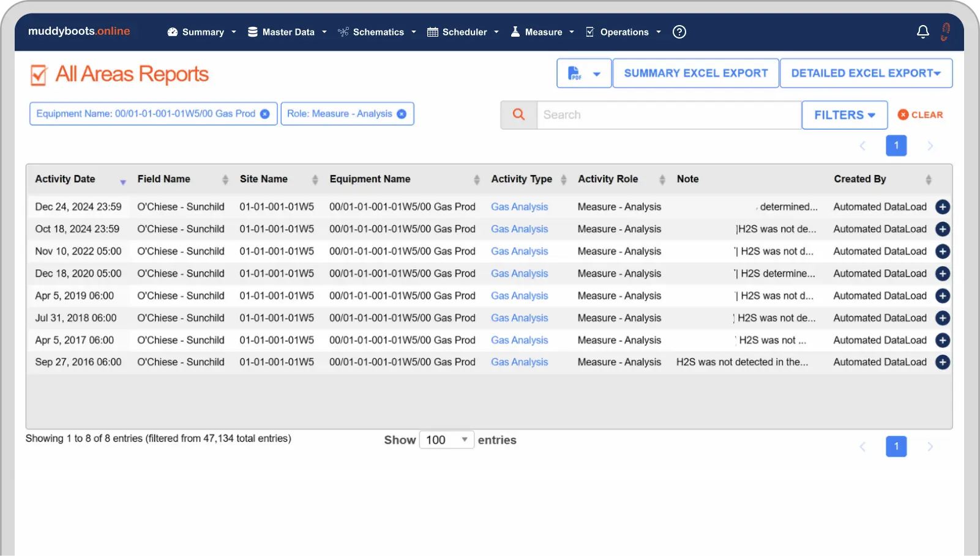The image size is (980, 556).
Task: Open the help question mark icon
Action: point(679,32)
